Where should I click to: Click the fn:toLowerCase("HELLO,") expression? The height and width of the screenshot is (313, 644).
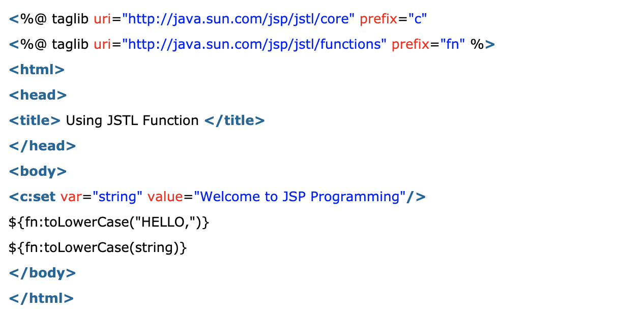(x=109, y=222)
